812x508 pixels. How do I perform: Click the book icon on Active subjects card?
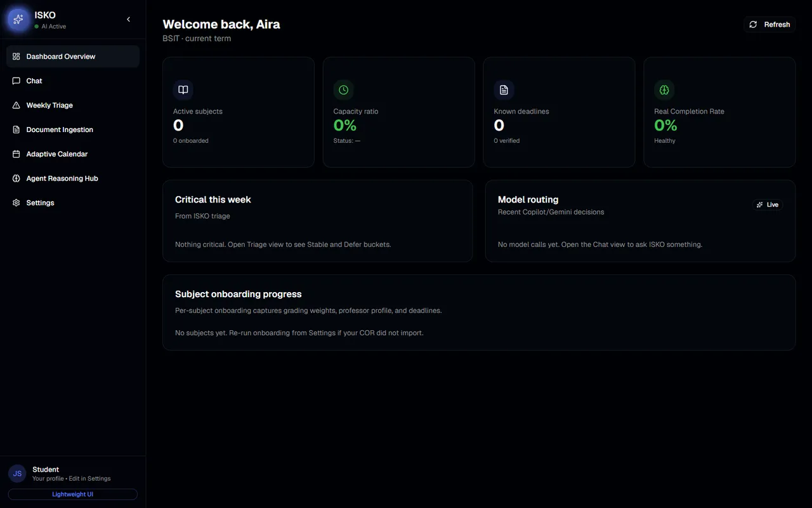(183, 90)
